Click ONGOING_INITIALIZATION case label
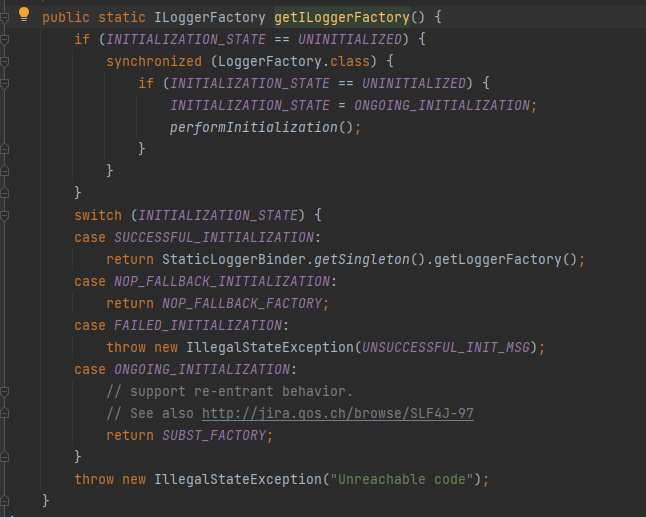646x517 pixels. (x=202, y=370)
